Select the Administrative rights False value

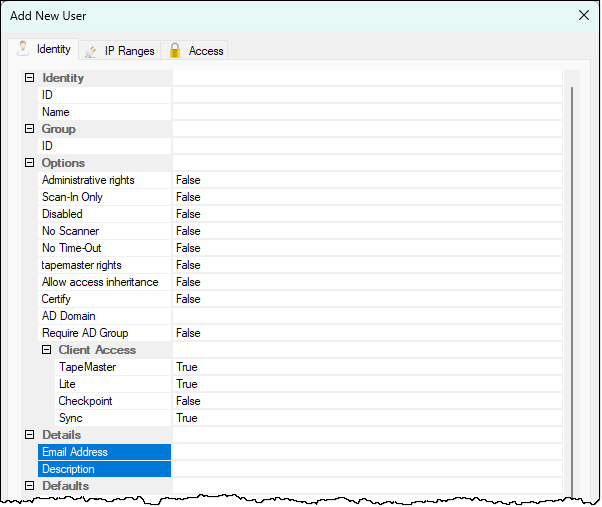366,180
